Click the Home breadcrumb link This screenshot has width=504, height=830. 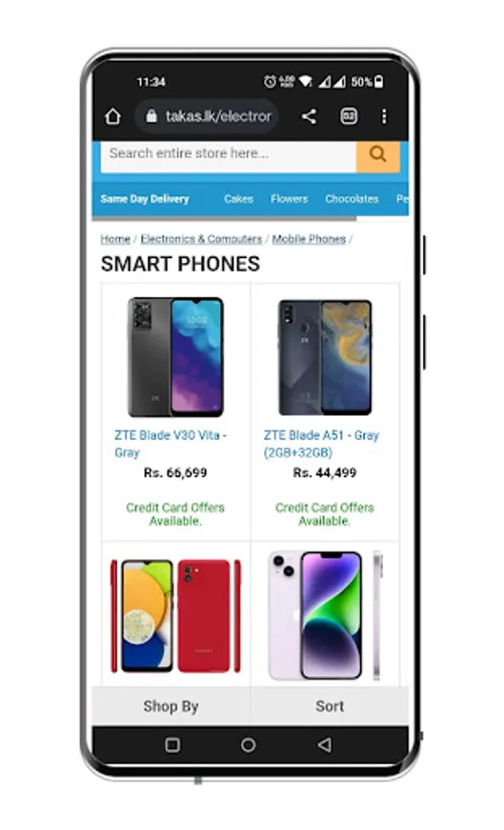point(115,239)
